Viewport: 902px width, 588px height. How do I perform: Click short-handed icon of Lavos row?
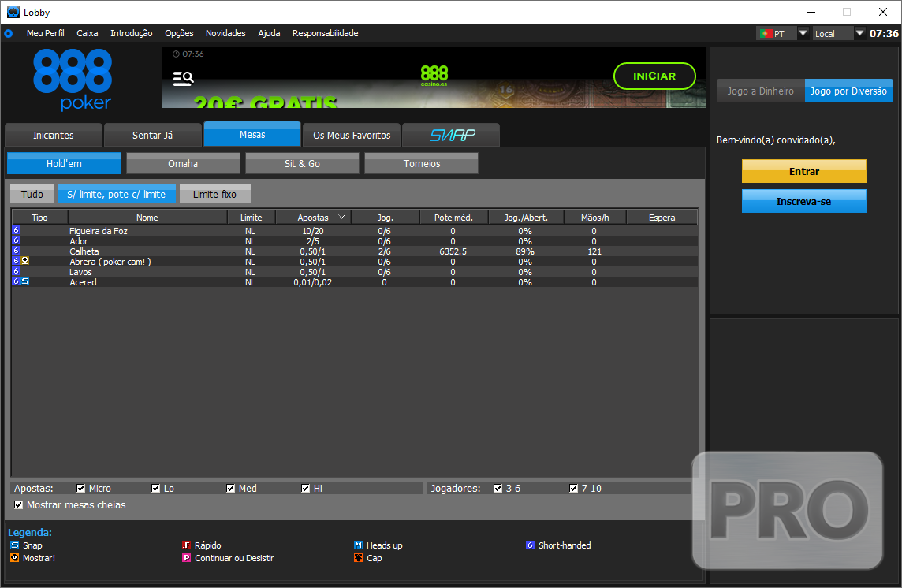16,271
